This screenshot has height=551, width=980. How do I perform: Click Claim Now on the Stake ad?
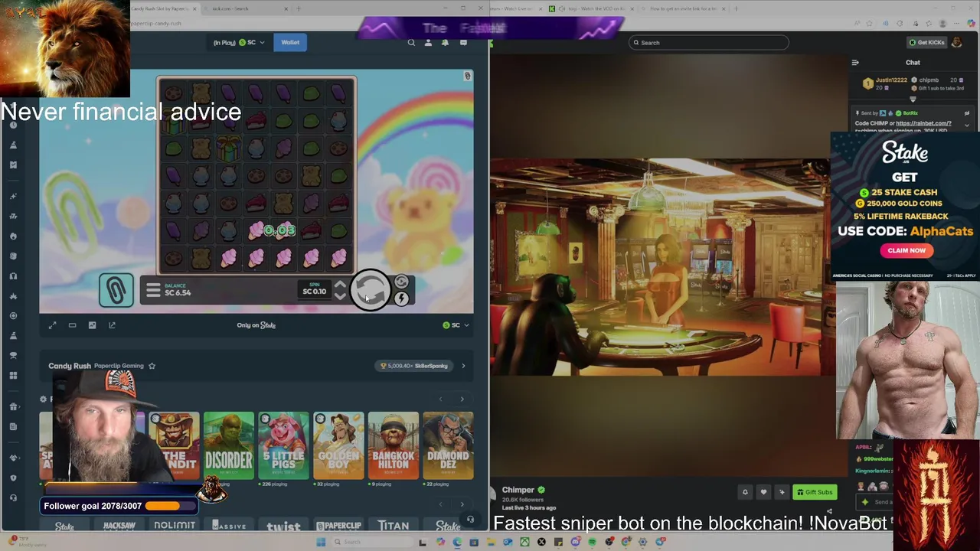click(x=906, y=250)
